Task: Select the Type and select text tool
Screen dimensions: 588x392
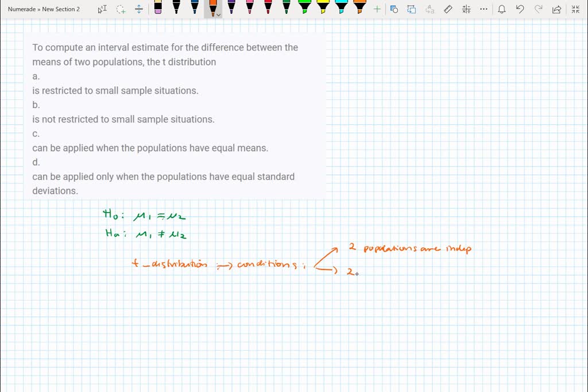Action: (102, 9)
